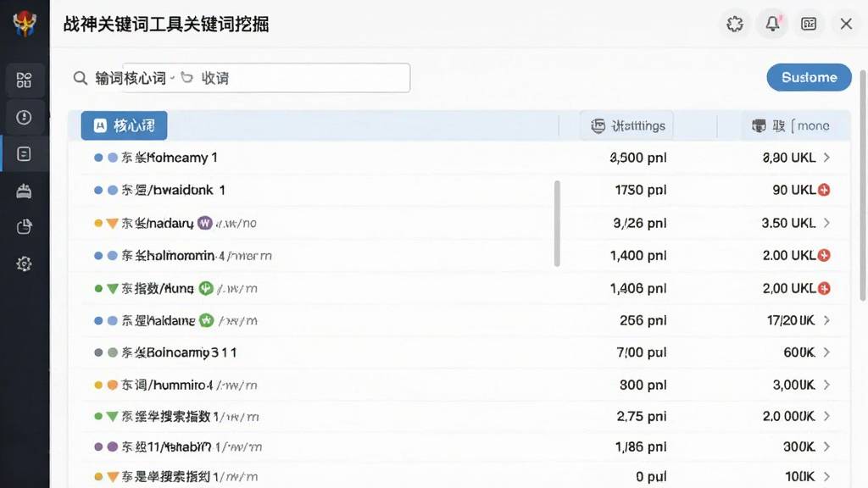Open the pie chart report sidebar icon

(x=24, y=227)
